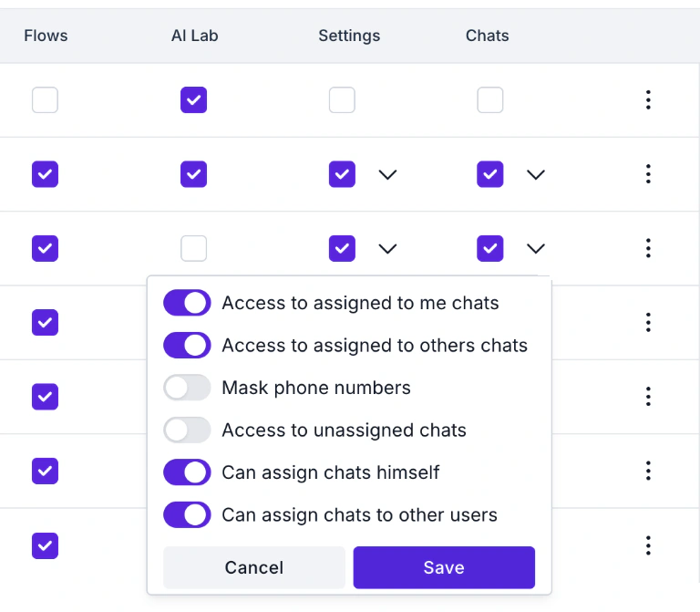Uncheck the Flows box in the second row
Image resolution: width=700 pixels, height=612 pixels.
[x=45, y=174]
